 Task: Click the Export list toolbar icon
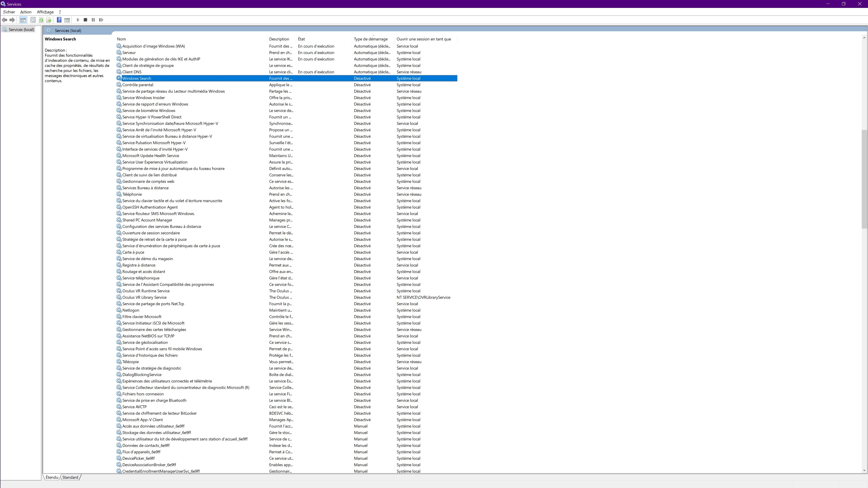[x=49, y=20]
